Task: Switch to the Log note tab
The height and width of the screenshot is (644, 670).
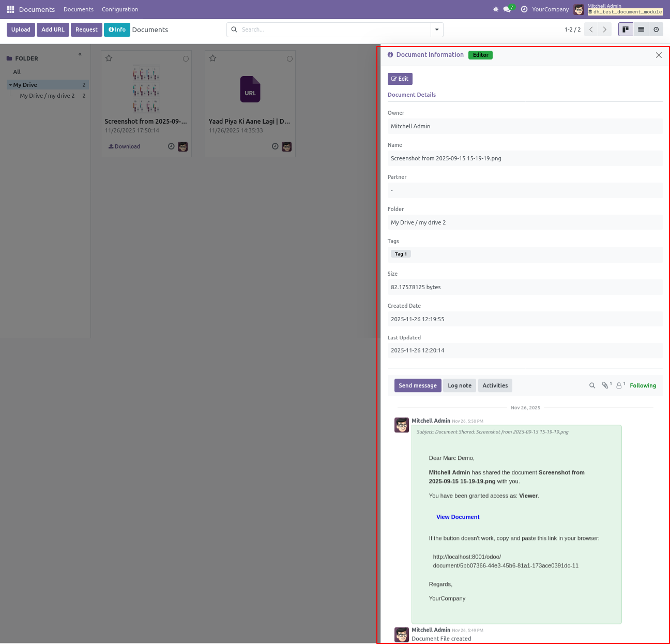Action: tap(459, 385)
